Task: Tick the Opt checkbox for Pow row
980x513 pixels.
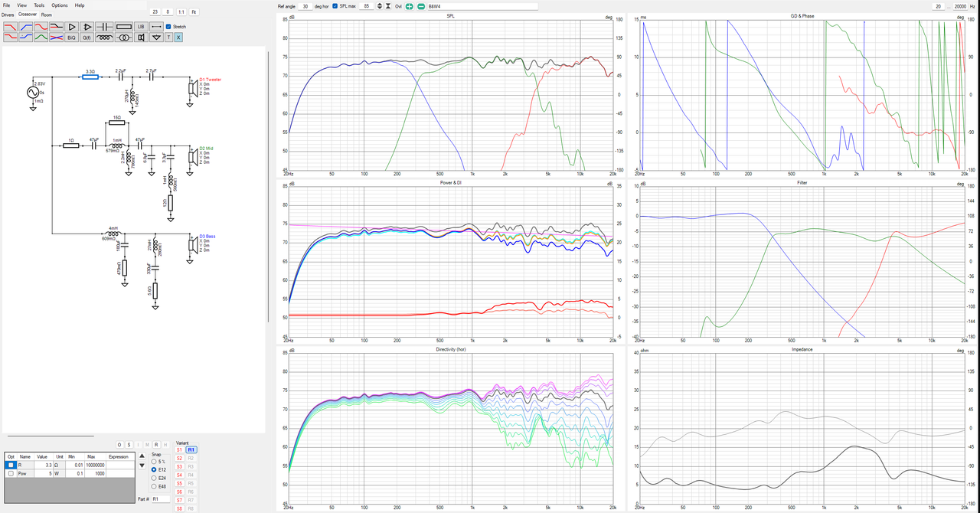Action: 11,473
